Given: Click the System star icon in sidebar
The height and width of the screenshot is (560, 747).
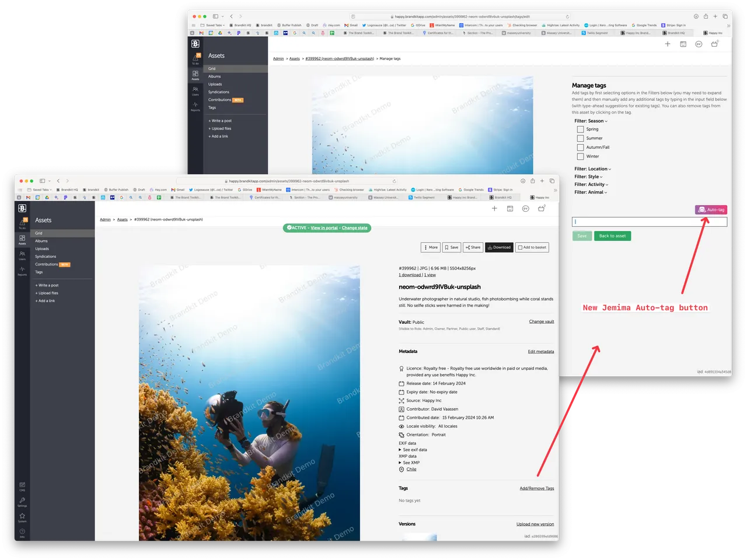Looking at the screenshot, I should [x=22, y=516].
